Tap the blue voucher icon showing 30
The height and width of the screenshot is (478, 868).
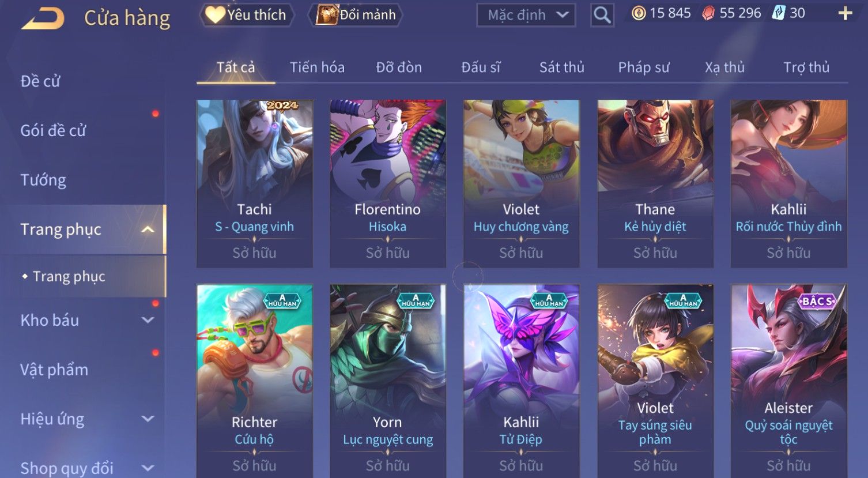pos(778,13)
